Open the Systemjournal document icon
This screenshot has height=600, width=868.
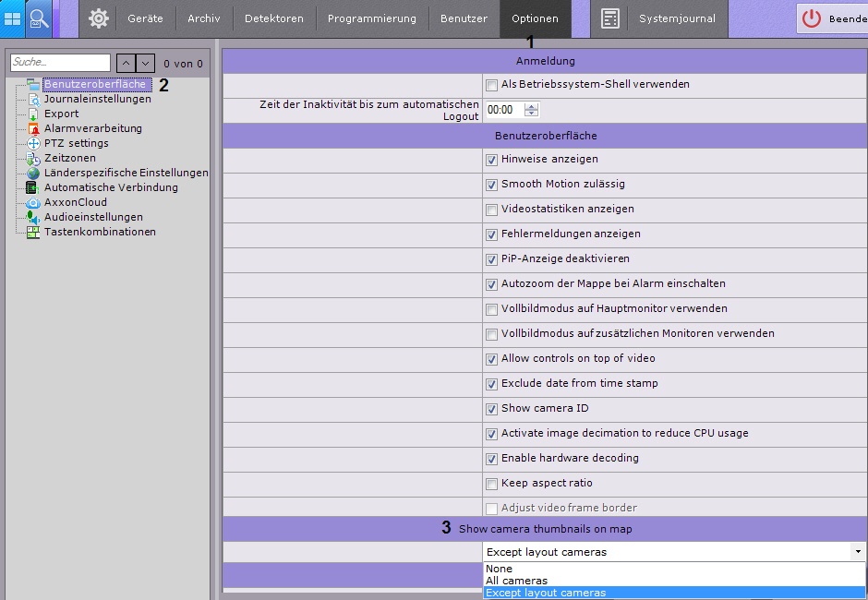point(610,18)
